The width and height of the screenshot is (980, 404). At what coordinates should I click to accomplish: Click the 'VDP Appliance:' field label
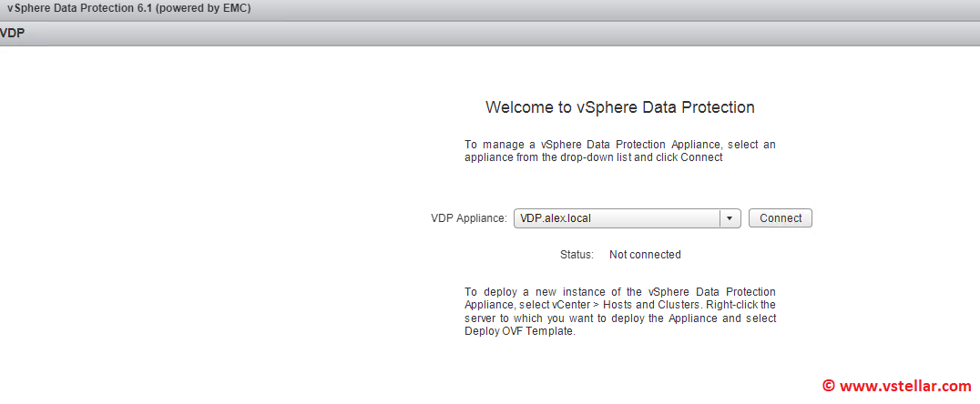point(468,218)
